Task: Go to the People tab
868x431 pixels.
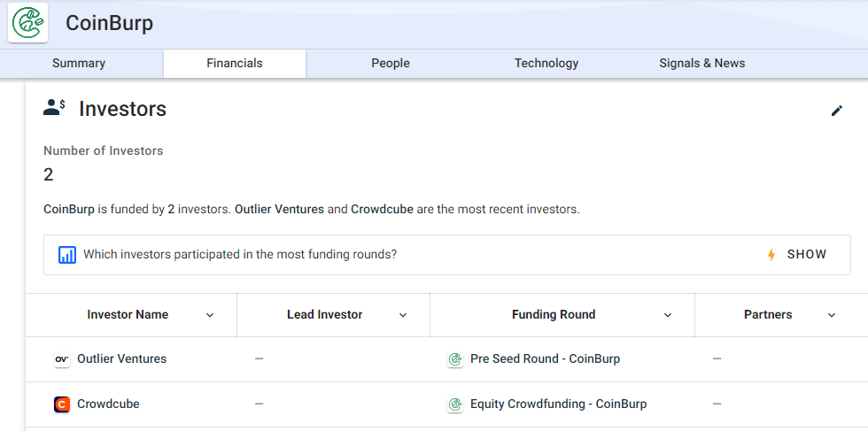Action: [391, 64]
